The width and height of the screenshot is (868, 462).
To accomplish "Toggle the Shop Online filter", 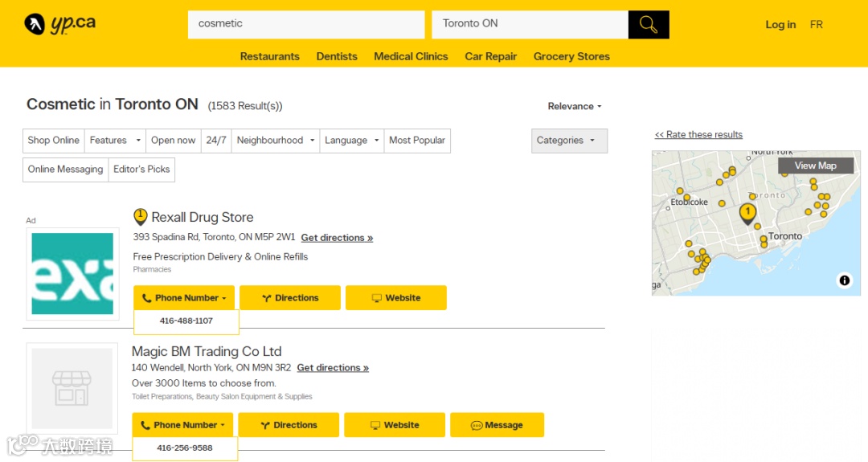I will (54, 141).
